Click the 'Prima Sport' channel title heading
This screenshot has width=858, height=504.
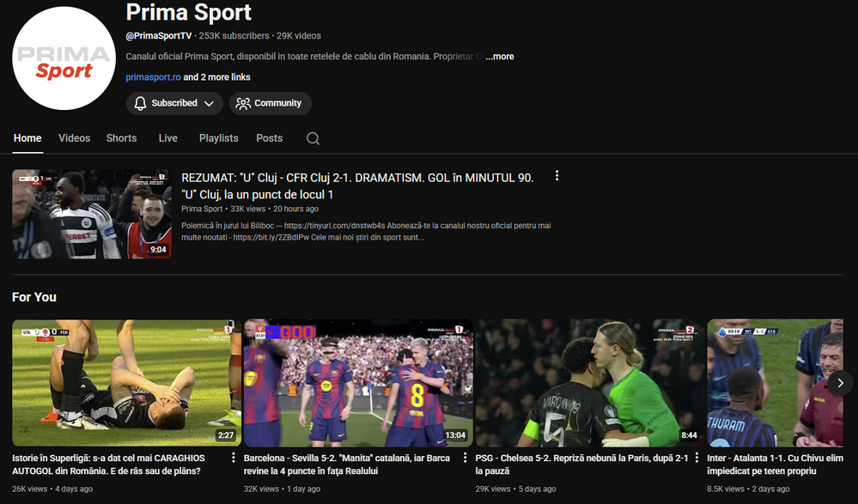click(189, 12)
